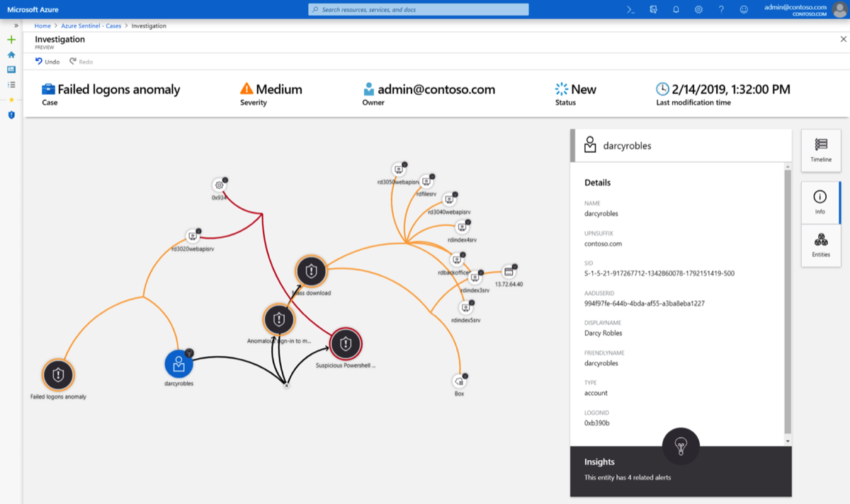Image resolution: width=850 pixels, height=504 pixels.
Task: Click the Mass download alert node
Action: (310, 271)
